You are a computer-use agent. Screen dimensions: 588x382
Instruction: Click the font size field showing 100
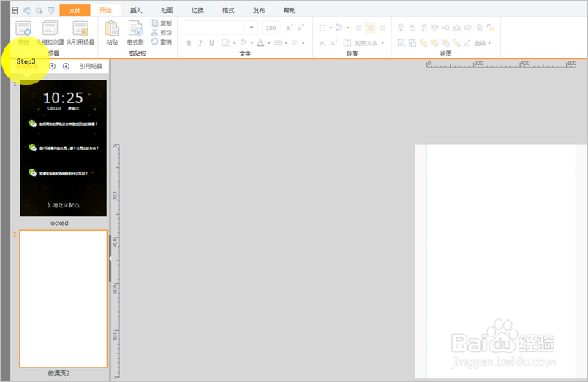(271, 28)
